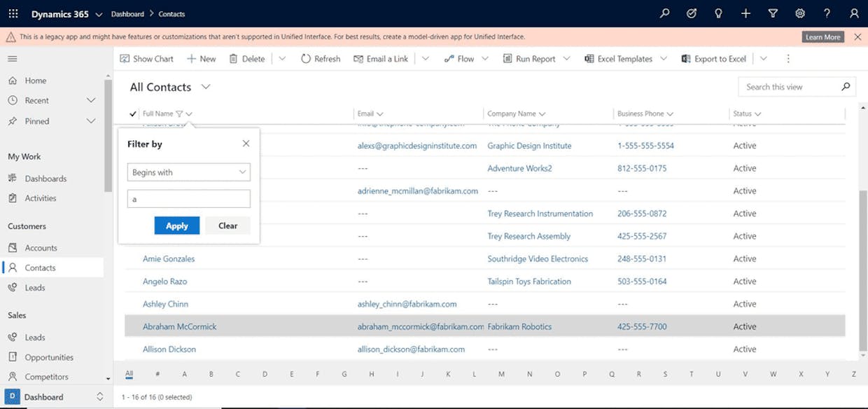Click the Flow command

click(x=459, y=59)
